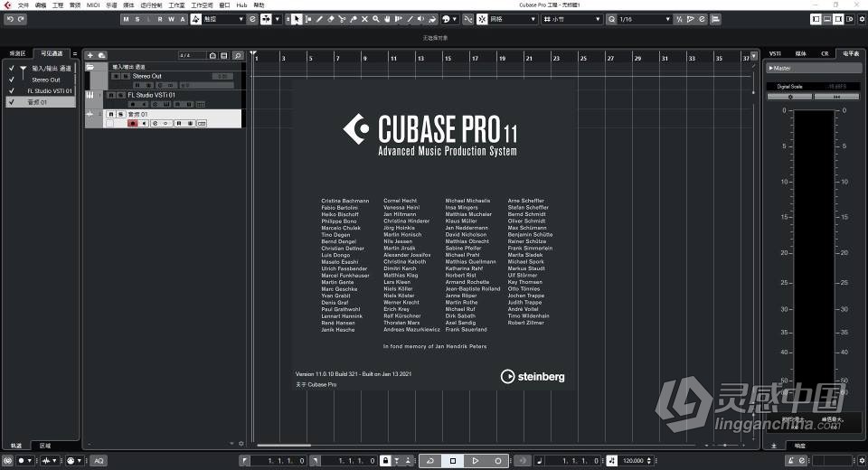
Task: Open the grid type bar dropdown
Action: (571, 19)
